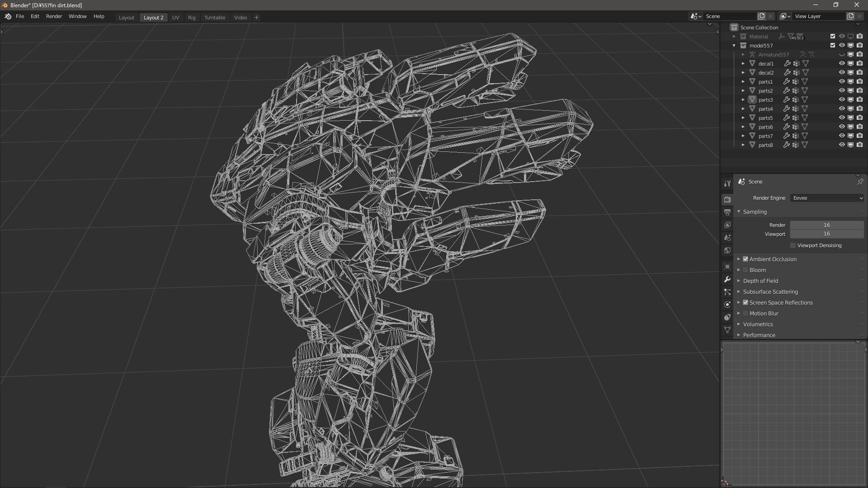Expand the Volumetrics panel
The width and height of the screenshot is (868, 488).
739,324
